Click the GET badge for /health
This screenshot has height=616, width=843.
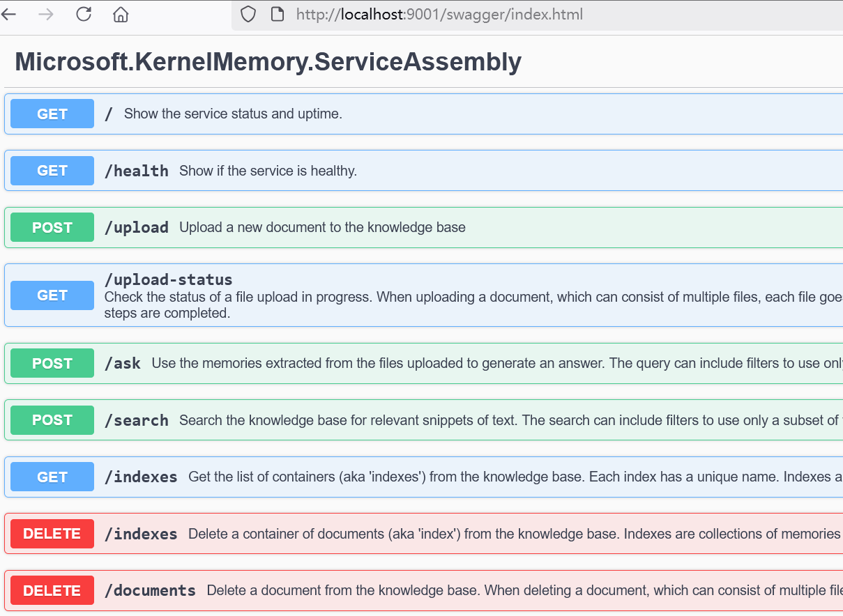52,171
